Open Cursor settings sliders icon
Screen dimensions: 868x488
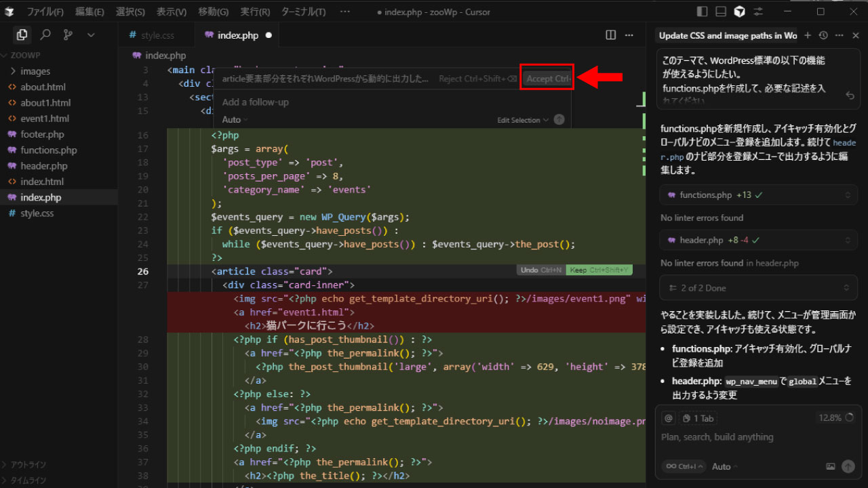pos(758,12)
